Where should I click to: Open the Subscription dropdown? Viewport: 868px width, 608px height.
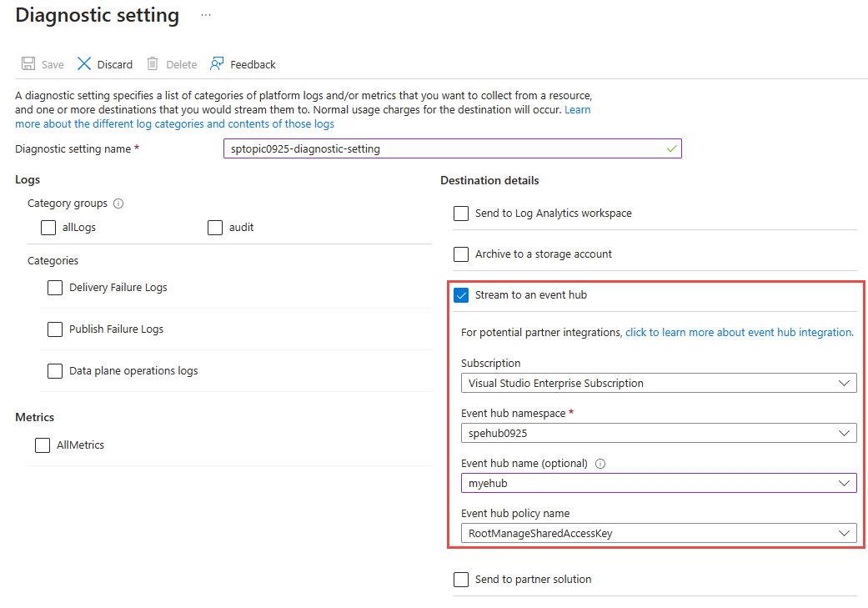[659, 384]
